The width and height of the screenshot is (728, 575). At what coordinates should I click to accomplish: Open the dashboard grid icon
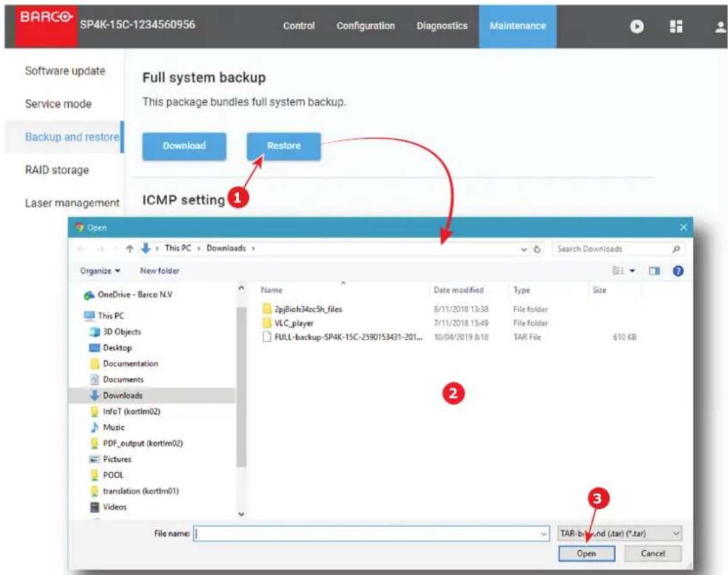pyautogui.click(x=676, y=27)
